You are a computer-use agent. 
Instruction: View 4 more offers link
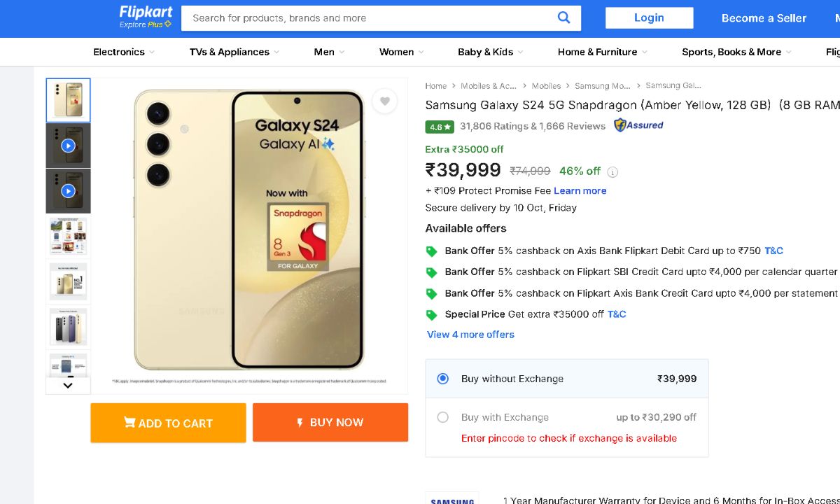click(470, 335)
